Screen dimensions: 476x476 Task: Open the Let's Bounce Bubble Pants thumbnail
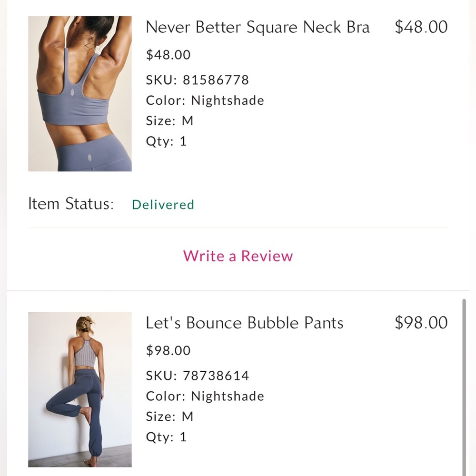tap(80, 389)
